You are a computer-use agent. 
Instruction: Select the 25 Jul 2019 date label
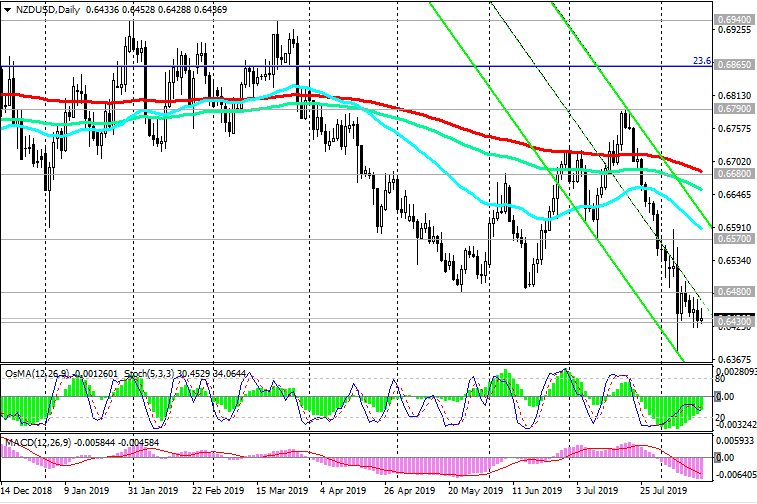pyautogui.click(x=663, y=492)
